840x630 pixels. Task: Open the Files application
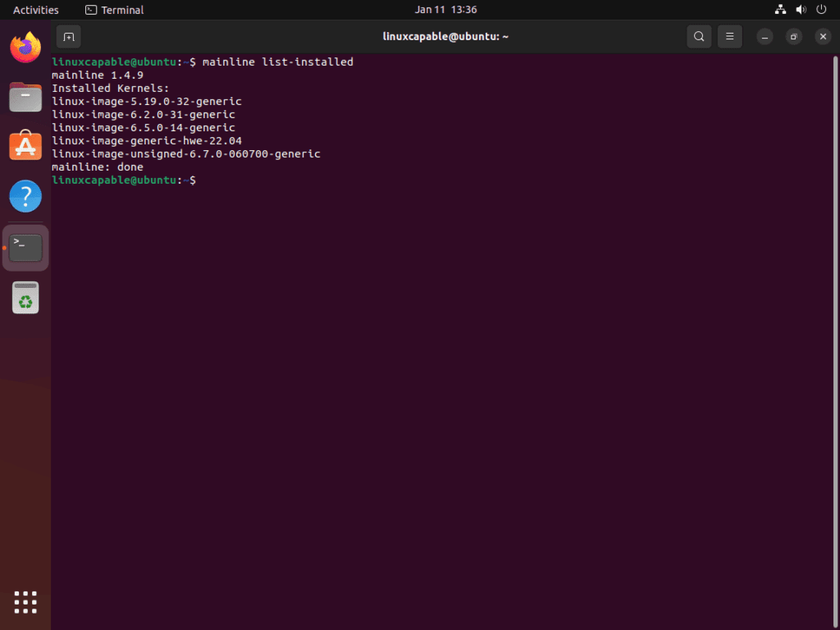25,97
